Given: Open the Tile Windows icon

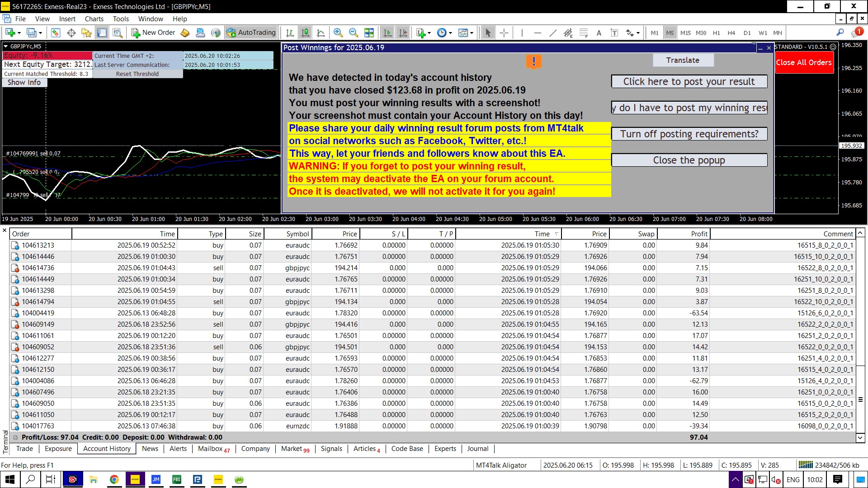Looking at the screenshot, I should pos(369,33).
